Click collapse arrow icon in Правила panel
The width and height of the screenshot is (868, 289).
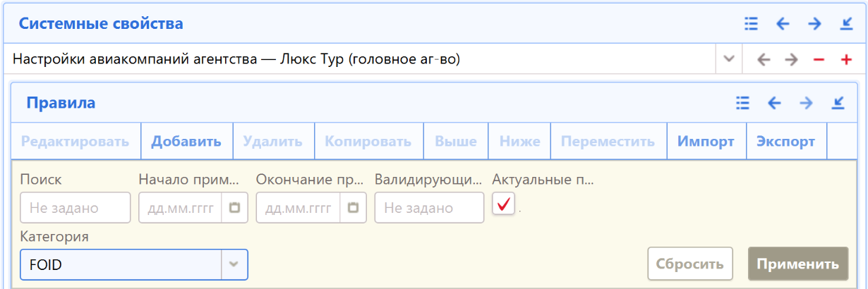(x=838, y=104)
